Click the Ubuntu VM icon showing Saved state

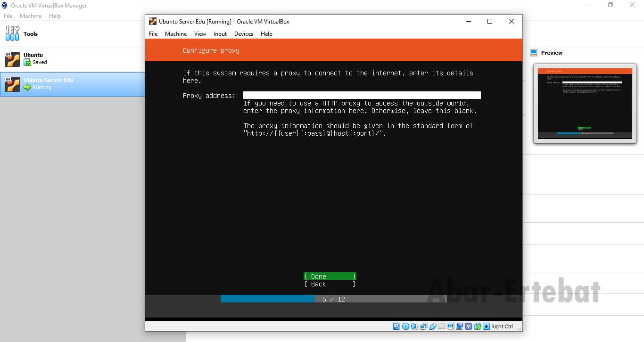coord(12,59)
